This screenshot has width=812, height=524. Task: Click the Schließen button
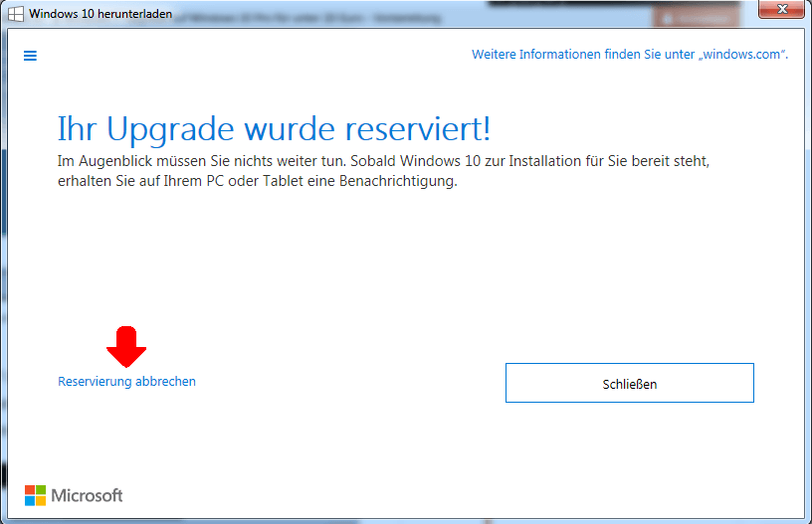click(x=630, y=383)
